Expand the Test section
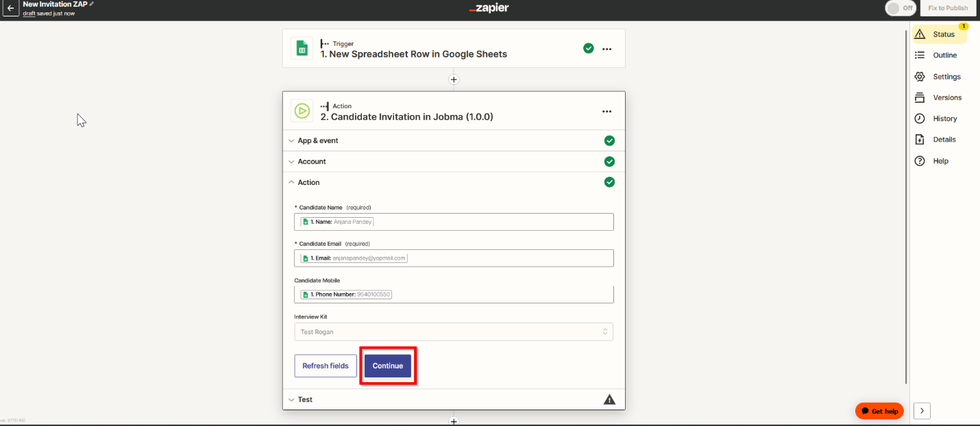Viewport: 980px width, 426px height. point(454,399)
